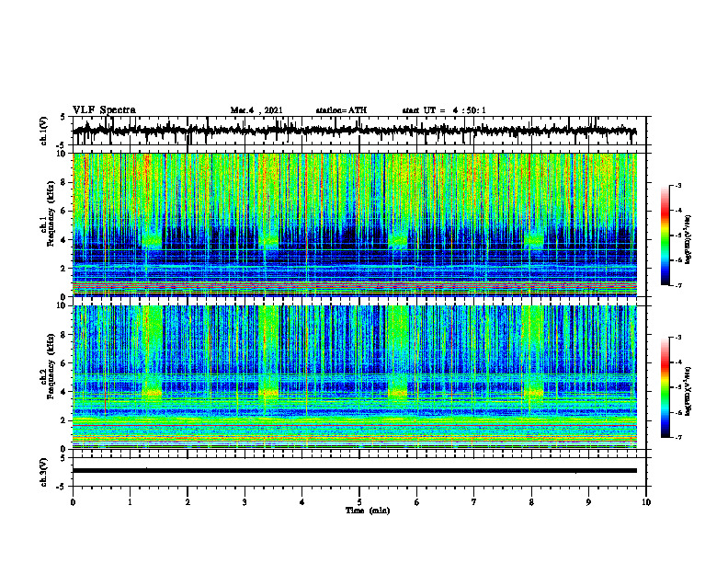The height and width of the screenshot is (563, 728).
Task: Click time axis tick label "4"
Action: pyautogui.click(x=302, y=502)
